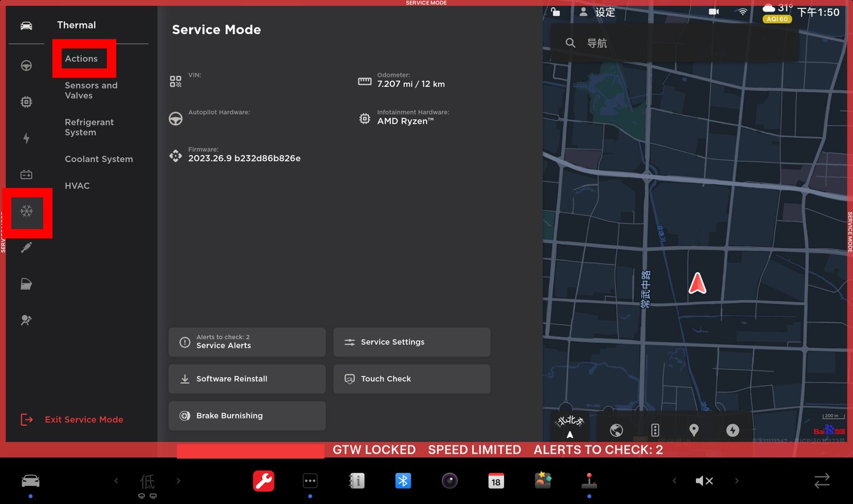Open the low voltage battery sidebar icon

tap(26, 175)
